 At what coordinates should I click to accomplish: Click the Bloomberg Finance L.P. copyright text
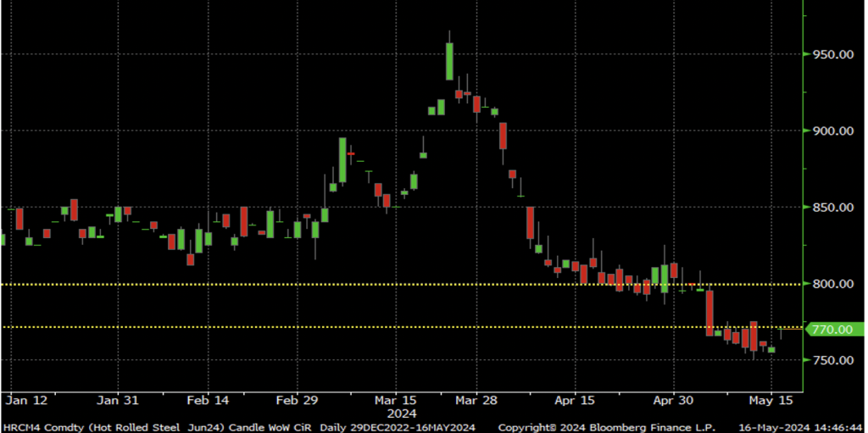click(x=606, y=426)
